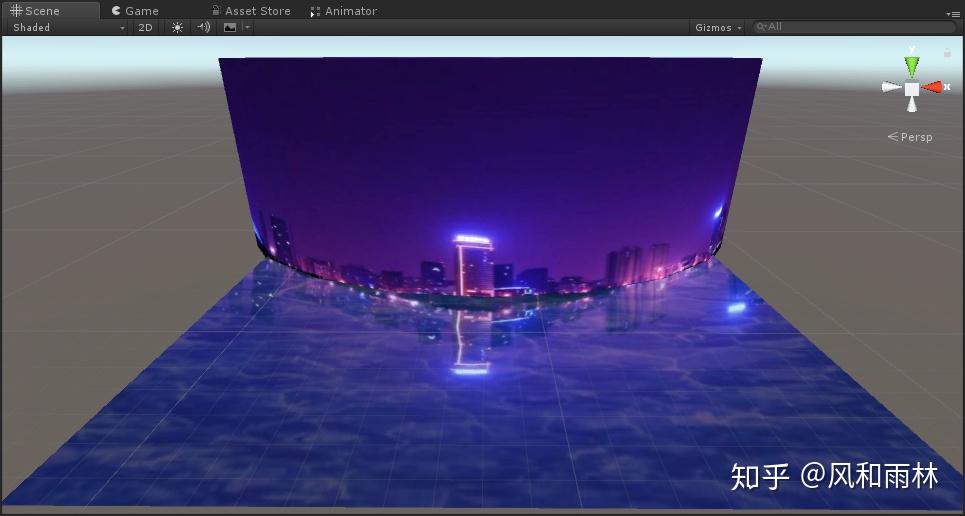
Task: Open the Game tab
Action: (135, 10)
